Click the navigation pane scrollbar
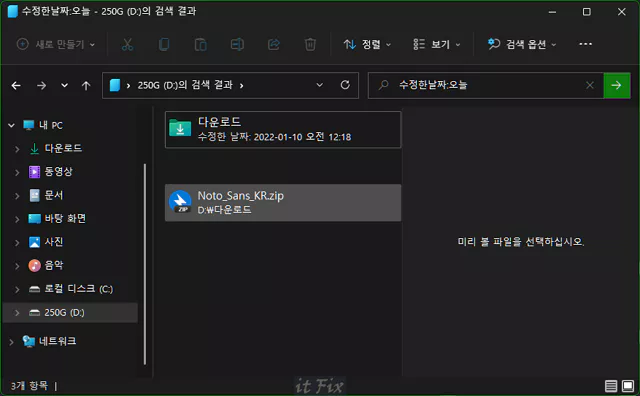Viewport: 640px width, 396px height. [145, 264]
